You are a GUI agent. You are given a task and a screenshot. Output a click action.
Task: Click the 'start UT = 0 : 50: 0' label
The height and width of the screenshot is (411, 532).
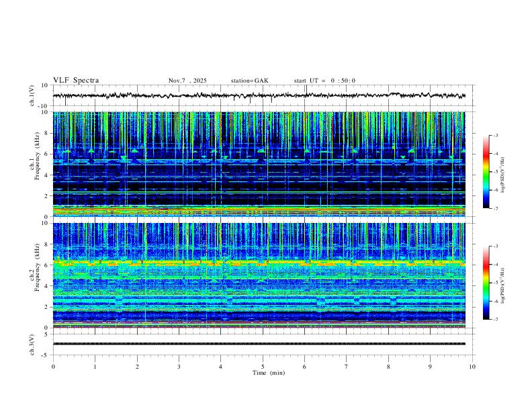[x=324, y=81]
